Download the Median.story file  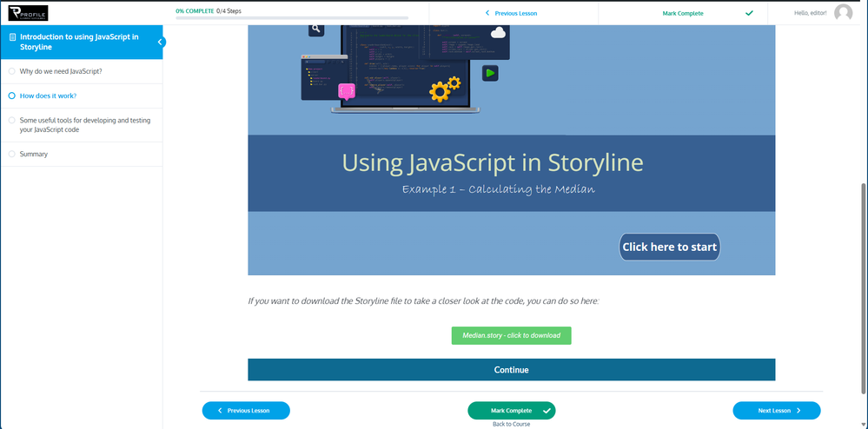(x=511, y=335)
